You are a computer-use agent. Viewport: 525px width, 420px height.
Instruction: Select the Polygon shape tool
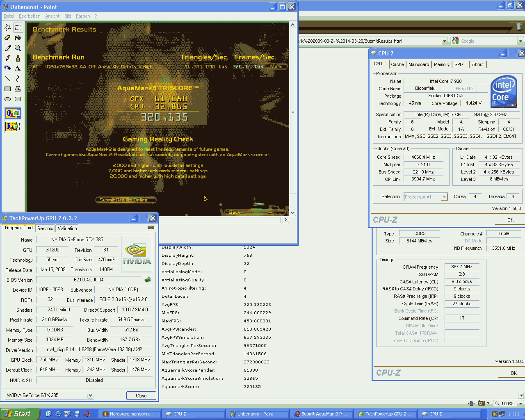18,89
